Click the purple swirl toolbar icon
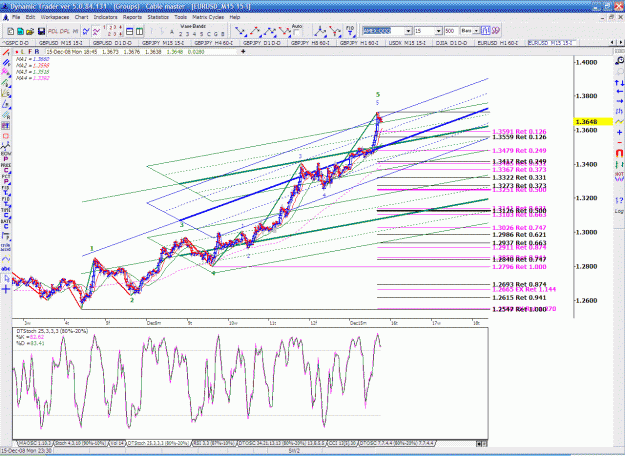This screenshot has width=625, height=456. point(495,31)
